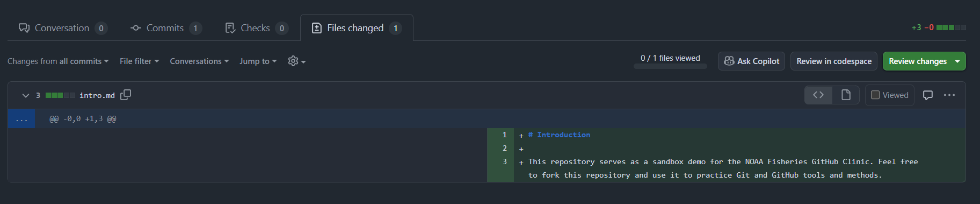Show the source diff view icon
The width and height of the screenshot is (980, 204).
pyautogui.click(x=818, y=95)
